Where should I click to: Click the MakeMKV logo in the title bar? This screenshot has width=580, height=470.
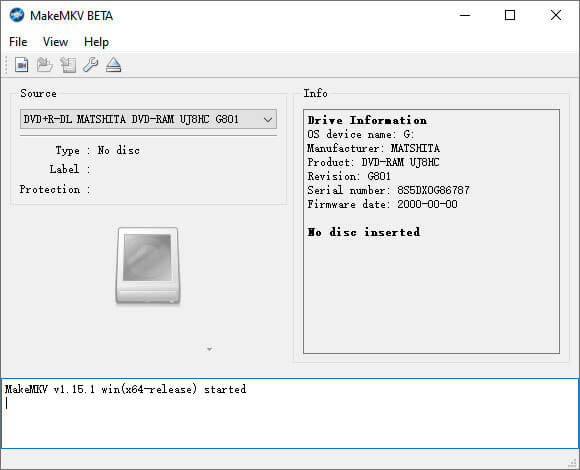click(x=17, y=15)
